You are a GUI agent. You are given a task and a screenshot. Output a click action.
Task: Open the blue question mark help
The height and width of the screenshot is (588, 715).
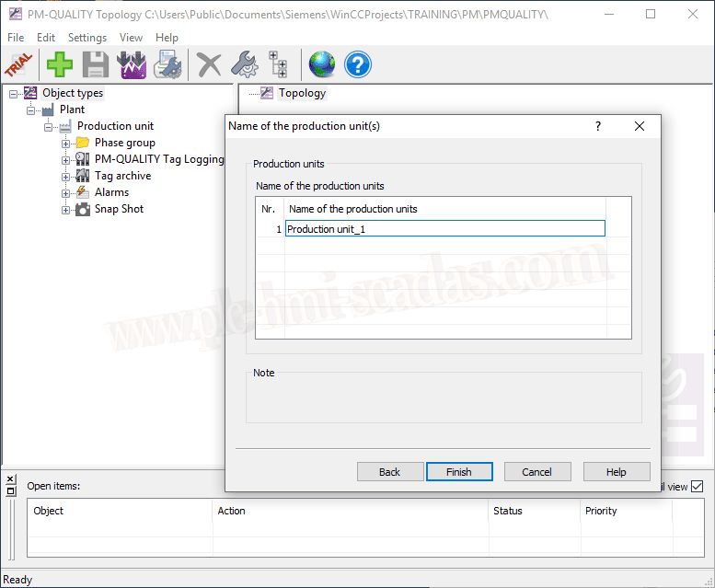(x=358, y=64)
